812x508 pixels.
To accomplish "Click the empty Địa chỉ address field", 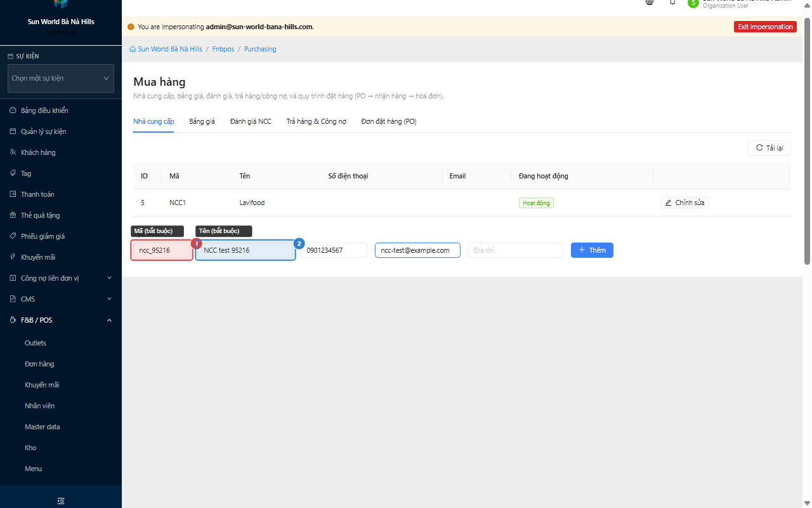I will click(x=515, y=250).
